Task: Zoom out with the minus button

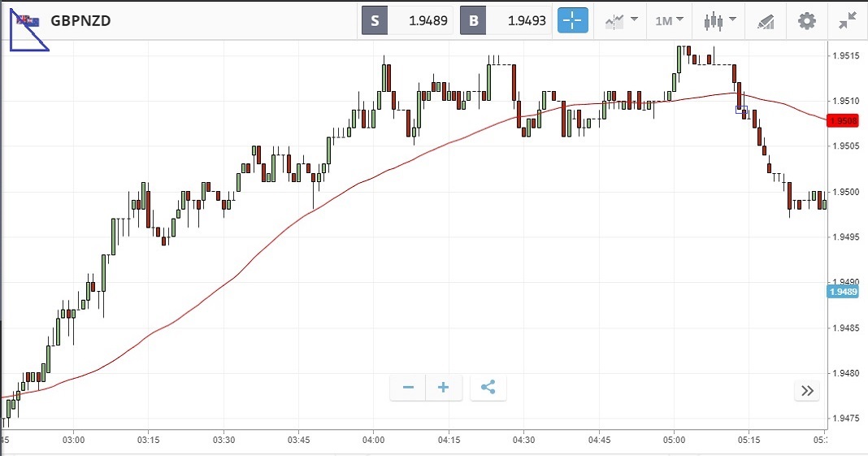Action: [x=408, y=388]
